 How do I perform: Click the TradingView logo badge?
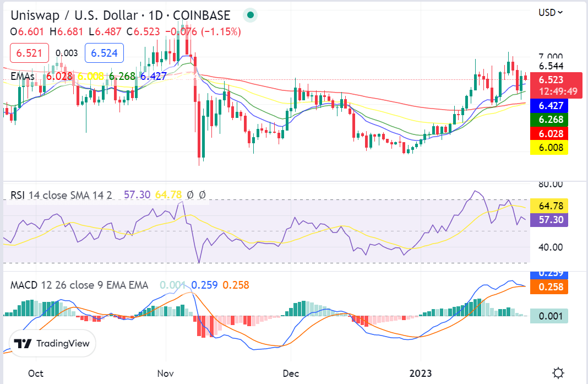tap(52, 343)
